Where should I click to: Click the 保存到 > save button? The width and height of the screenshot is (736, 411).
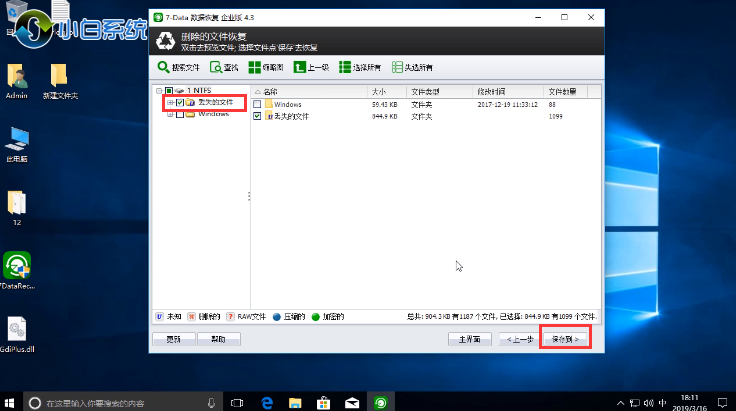coord(565,339)
